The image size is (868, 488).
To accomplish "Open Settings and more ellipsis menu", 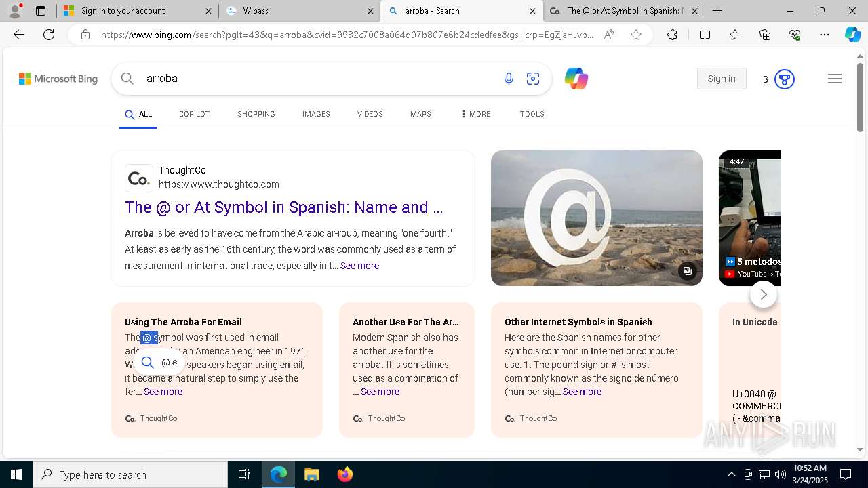I will click(x=825, y=35).
